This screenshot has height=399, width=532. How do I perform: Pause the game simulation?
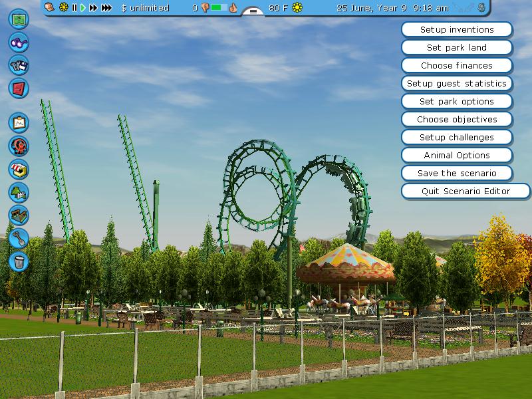click(x=74, y=8)
